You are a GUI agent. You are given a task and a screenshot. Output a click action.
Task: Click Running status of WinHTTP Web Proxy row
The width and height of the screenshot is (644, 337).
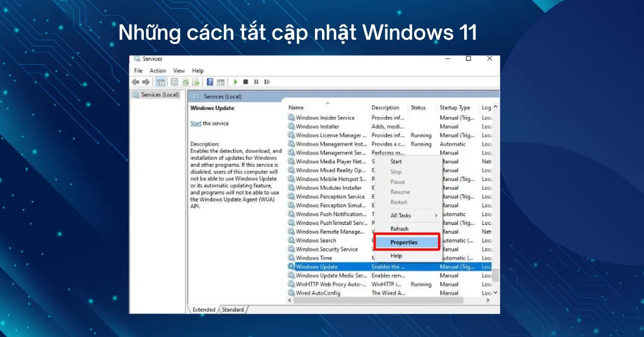421,284
